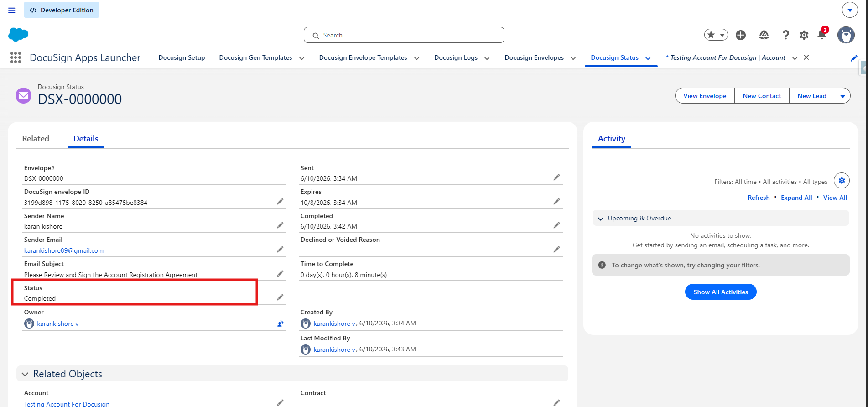Click the Change Owner icon

tap(280, 324)
